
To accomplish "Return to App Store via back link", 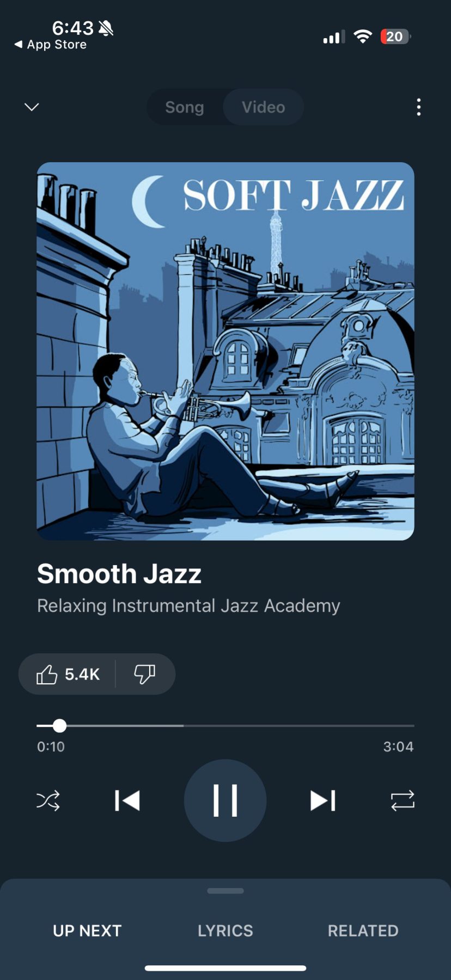I will click(51, 45).
